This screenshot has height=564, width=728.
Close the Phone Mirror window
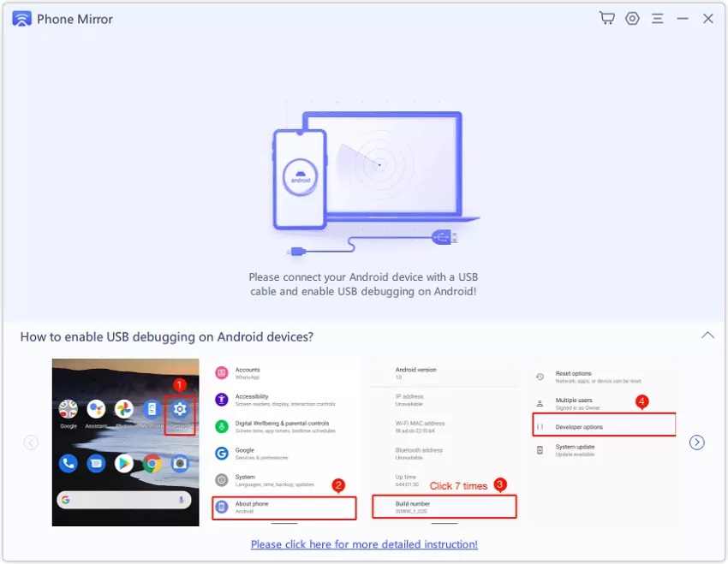(x=707, y=19)
